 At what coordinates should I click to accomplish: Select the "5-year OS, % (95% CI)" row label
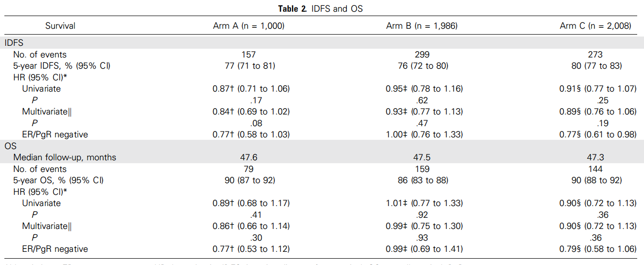(x=58, y=180)
